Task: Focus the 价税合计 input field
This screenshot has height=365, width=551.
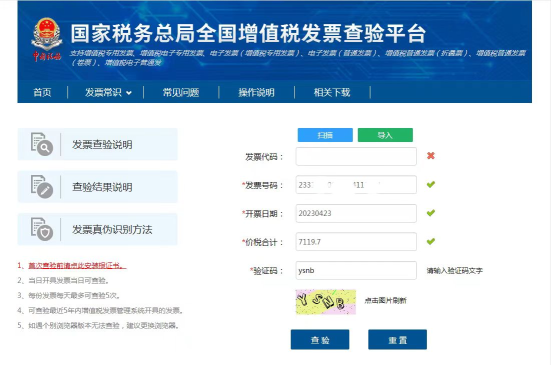Action: tap(356, 242)
